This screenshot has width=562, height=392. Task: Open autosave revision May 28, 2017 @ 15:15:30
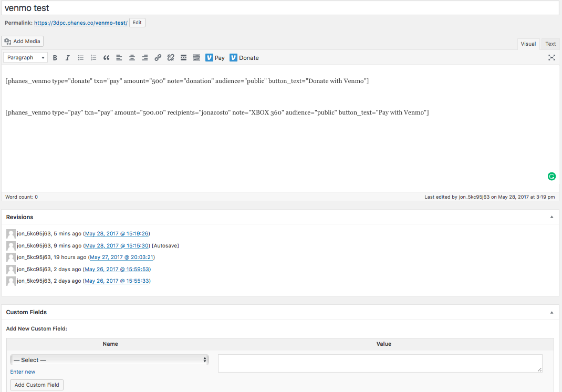tap(117, 246)
